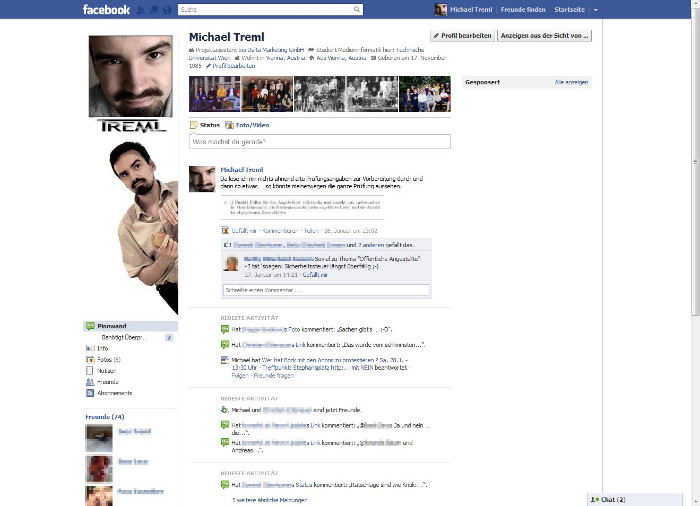Click the search magnifier icon

tap(357, 9)
